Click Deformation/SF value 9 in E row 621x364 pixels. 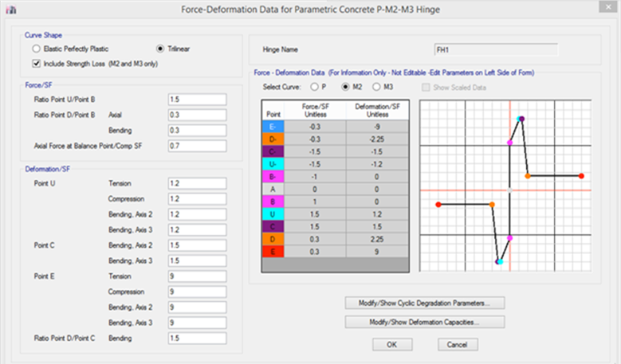click(x=377, y=252)
